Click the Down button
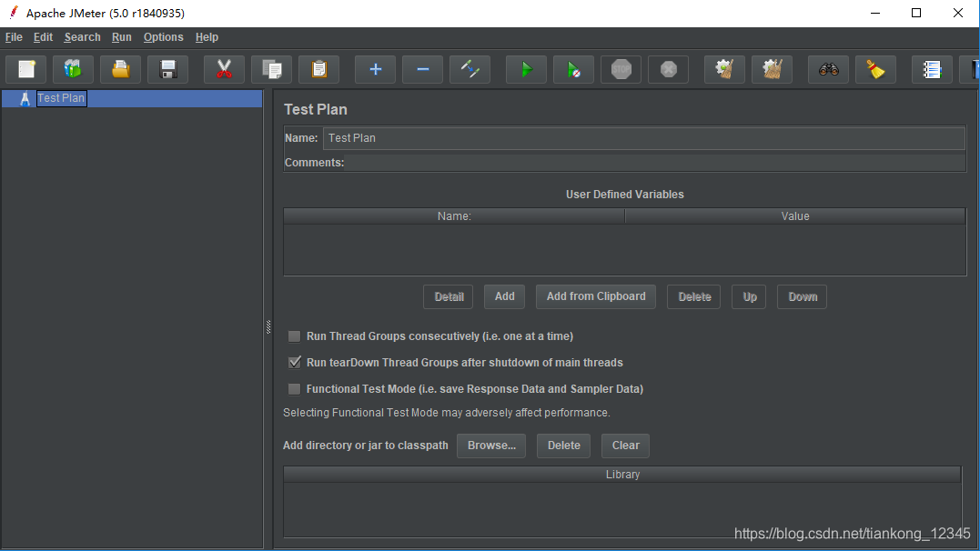Image resolution: width=980 pixels, height=551 pixels. 803,296
